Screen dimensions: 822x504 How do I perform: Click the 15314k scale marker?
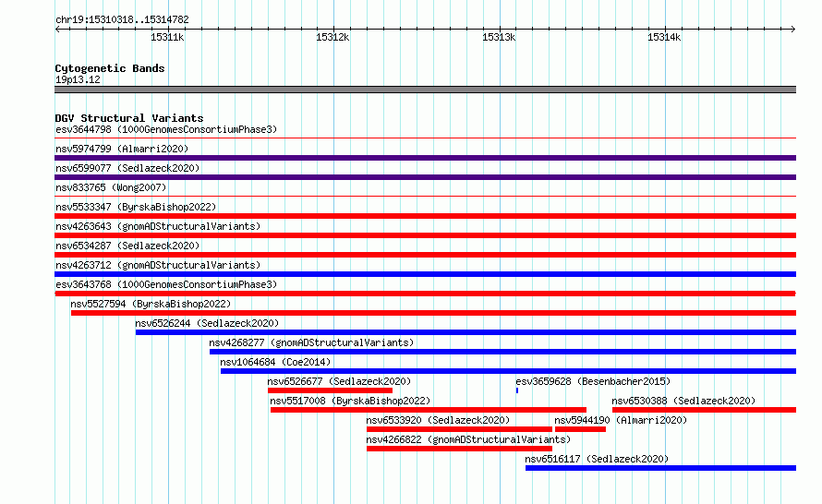(x=664, y=37)
